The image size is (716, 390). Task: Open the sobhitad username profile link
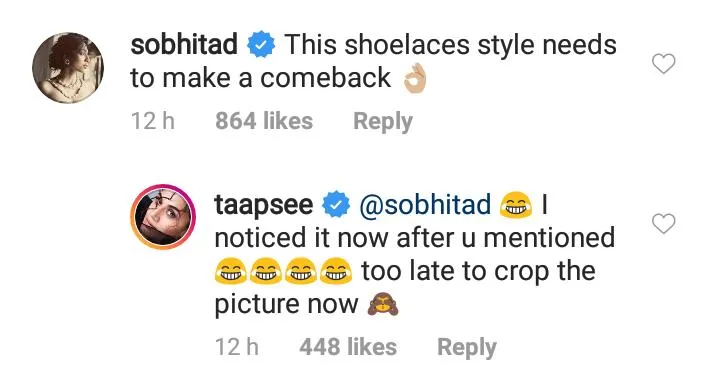coord(184,45)
